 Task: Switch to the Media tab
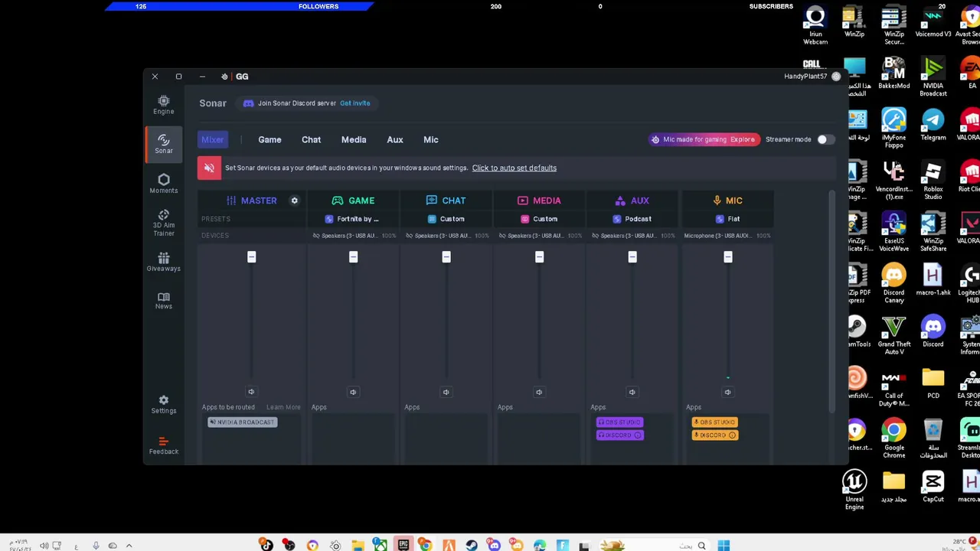[354, 139]
